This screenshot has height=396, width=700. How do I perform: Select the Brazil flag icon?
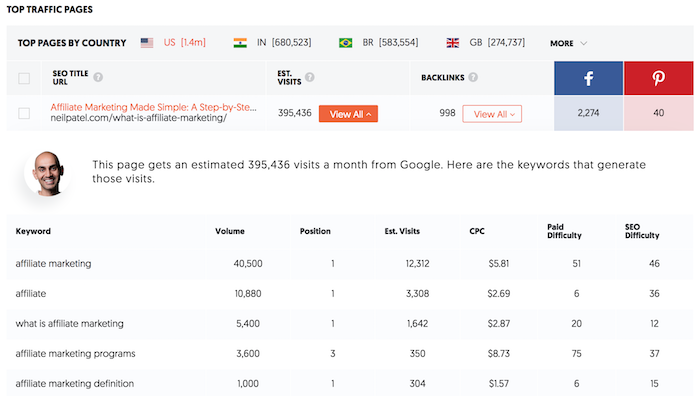tap(346, 43)
